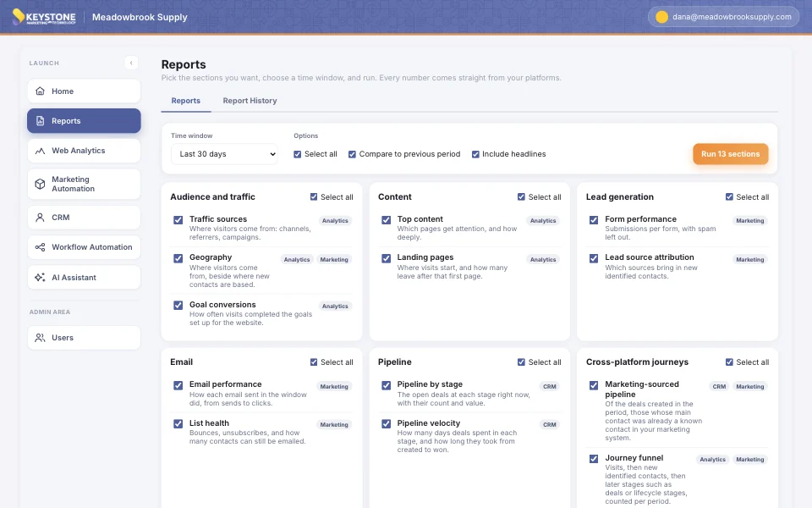Click the Home house icon in sidebar
The height and width of the screenshot is (508, 812).
40,91
